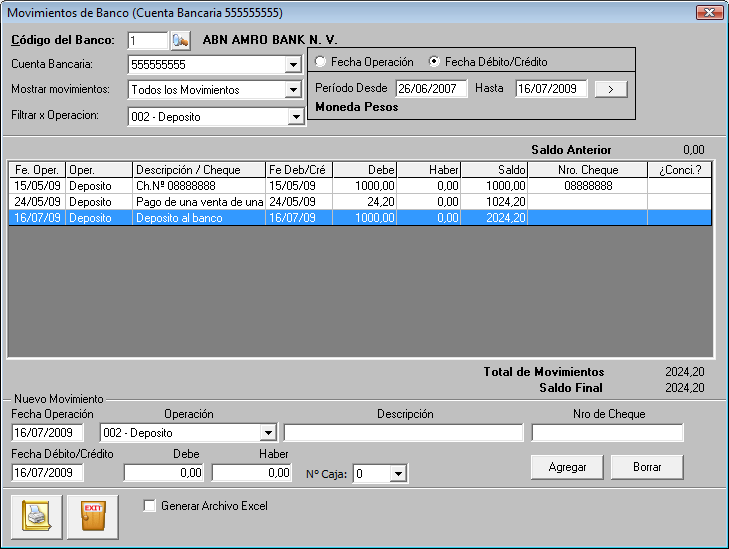Open the Mostrar movimientos dropdown
The width and height of the screenshot is (729, 549).
click(293, 90)
